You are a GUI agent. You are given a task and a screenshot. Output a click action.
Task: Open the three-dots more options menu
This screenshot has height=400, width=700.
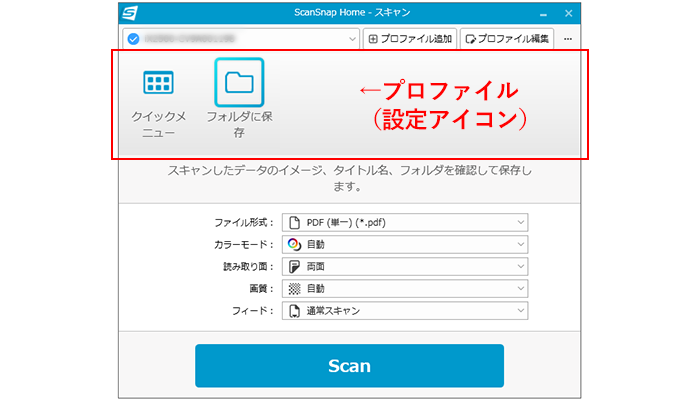(x=567, y=39)
